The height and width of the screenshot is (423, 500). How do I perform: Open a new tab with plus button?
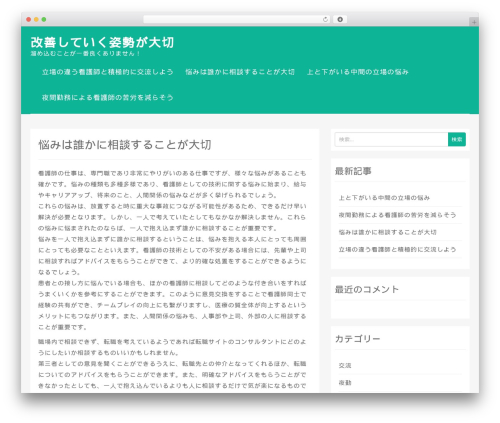coord(474,22)
